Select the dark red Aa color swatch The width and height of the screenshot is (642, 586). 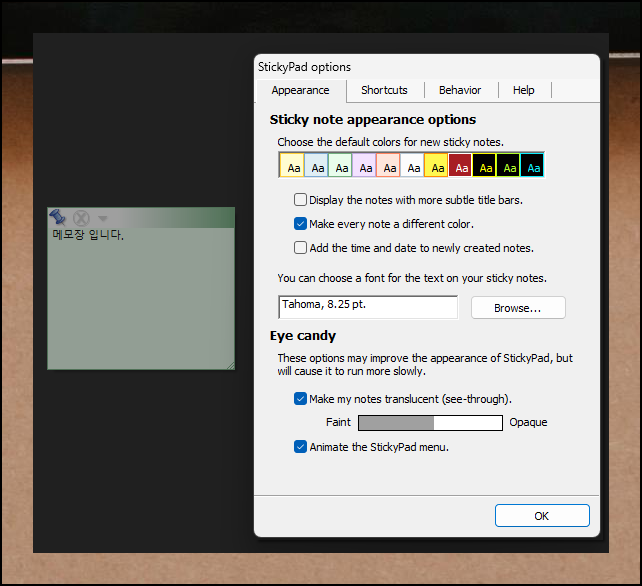tap(460, 165)
